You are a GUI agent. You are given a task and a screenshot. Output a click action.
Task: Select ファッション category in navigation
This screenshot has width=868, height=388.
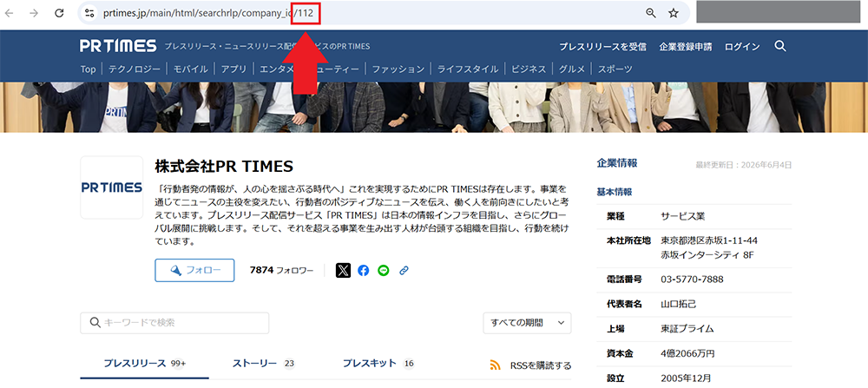tap(398, 69)
